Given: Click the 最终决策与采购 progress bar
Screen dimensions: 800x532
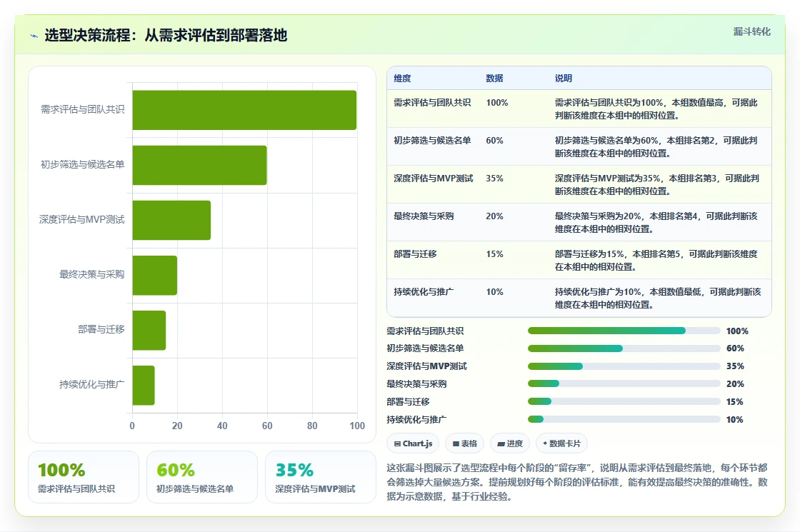Looking at the screenshot, I should pos(624,383).
